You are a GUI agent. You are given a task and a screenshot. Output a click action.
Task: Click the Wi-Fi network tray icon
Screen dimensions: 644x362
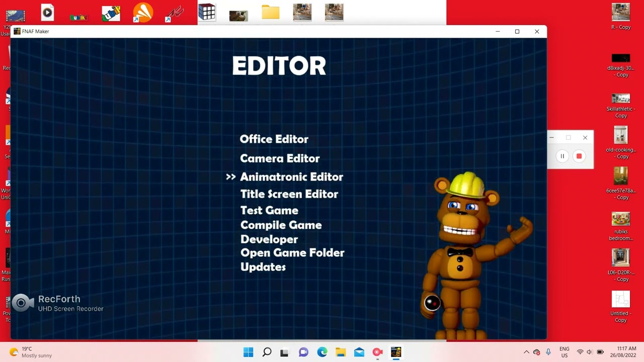tap(580, 352)
